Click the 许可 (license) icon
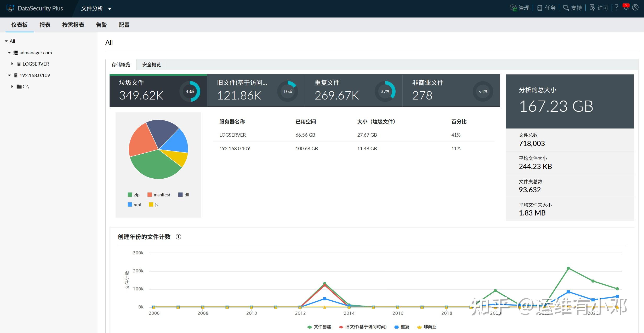 click(x=592, y=8)
